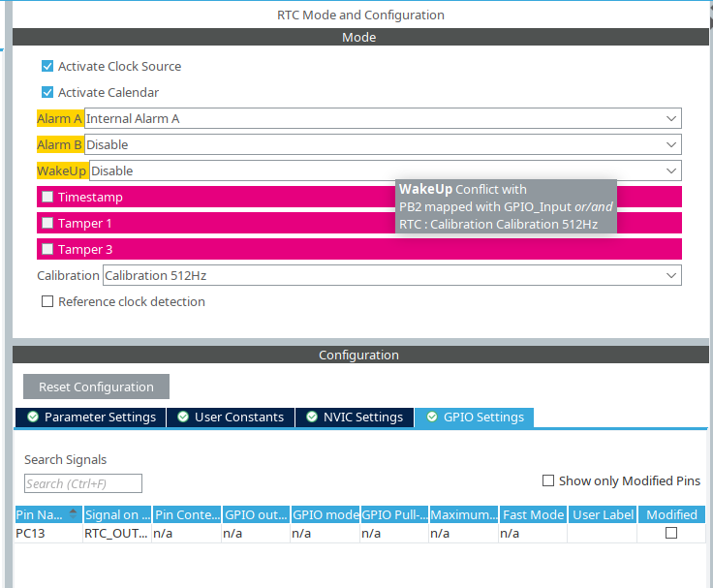Screen dimensions: 713x588
Task: Click the GPIO Pull-up column header
Action: pos(394,514)
